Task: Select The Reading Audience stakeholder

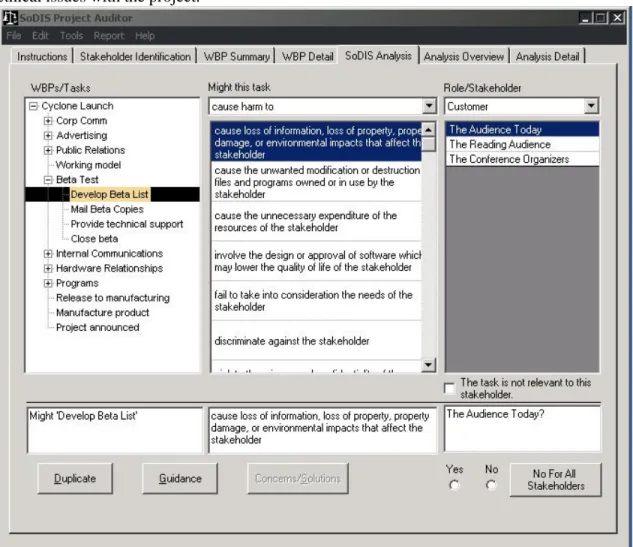Action: click(522, 145)
